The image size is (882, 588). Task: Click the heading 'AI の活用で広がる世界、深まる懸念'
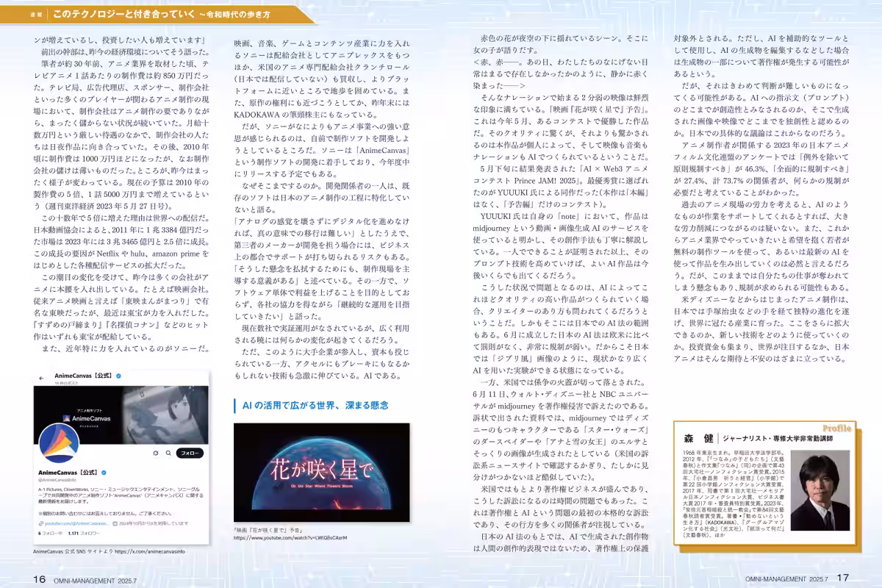[x=315, y=405]
